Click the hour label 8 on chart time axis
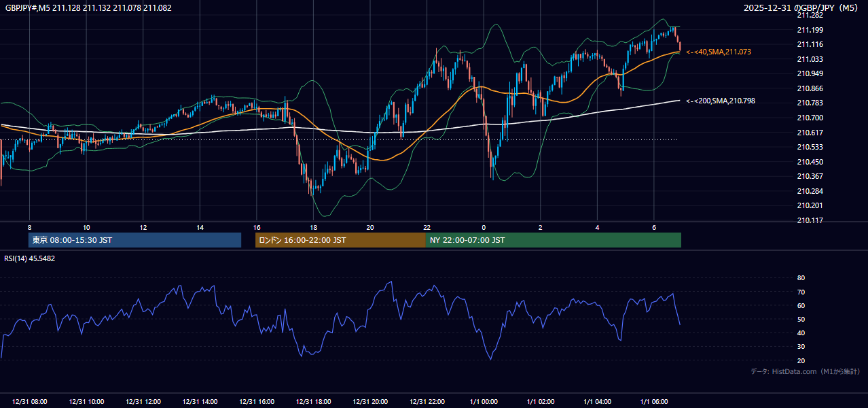The height and width of the screenshot is (408, 868). click(29, 227)
